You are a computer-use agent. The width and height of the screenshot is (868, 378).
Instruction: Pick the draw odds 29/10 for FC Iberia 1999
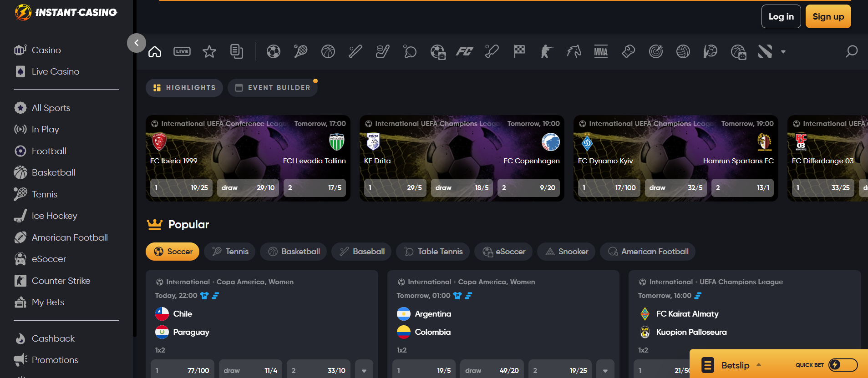tap(248, 188)
